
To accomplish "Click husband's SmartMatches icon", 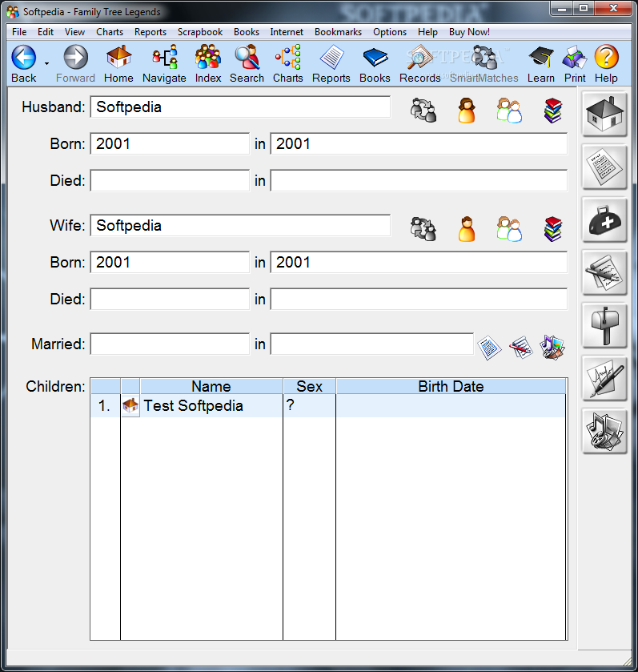I will click(423, 111).
